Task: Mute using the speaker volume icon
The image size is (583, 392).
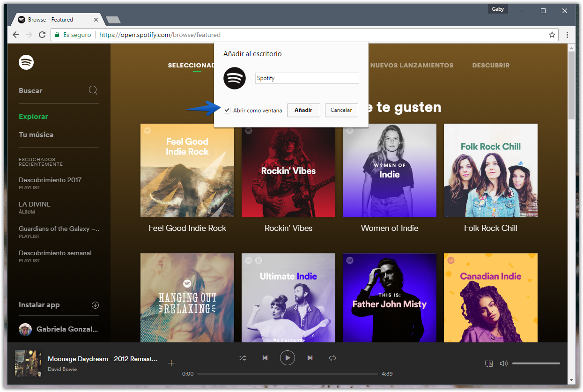Action: click(504, 363)
